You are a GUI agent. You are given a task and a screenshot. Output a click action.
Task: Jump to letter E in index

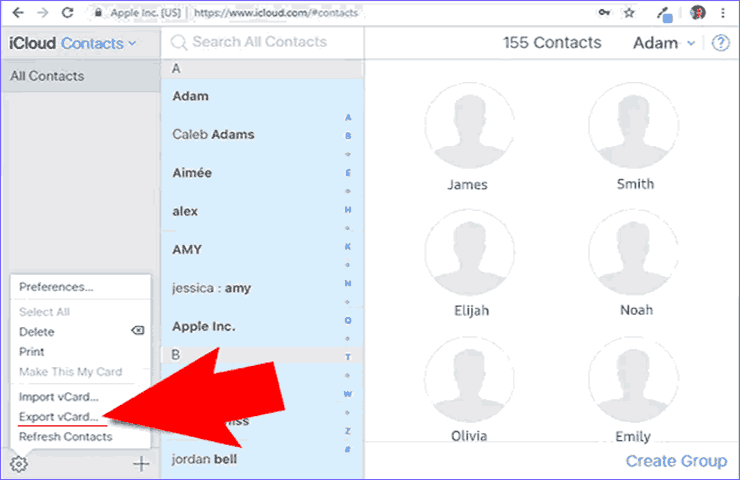click(348, 173)
